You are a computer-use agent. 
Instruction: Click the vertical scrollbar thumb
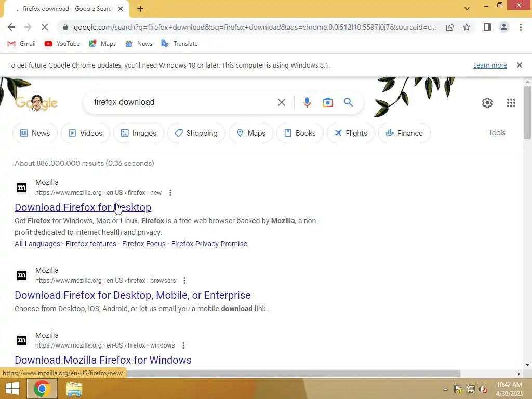tap(527, 112)
